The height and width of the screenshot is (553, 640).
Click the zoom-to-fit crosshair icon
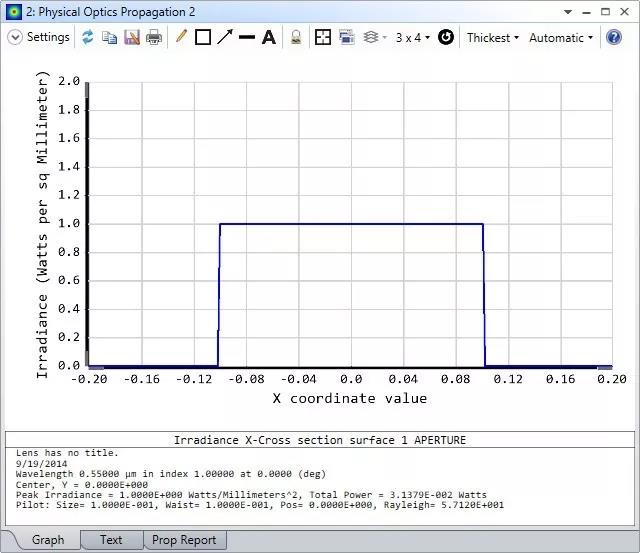pos(323,37)
